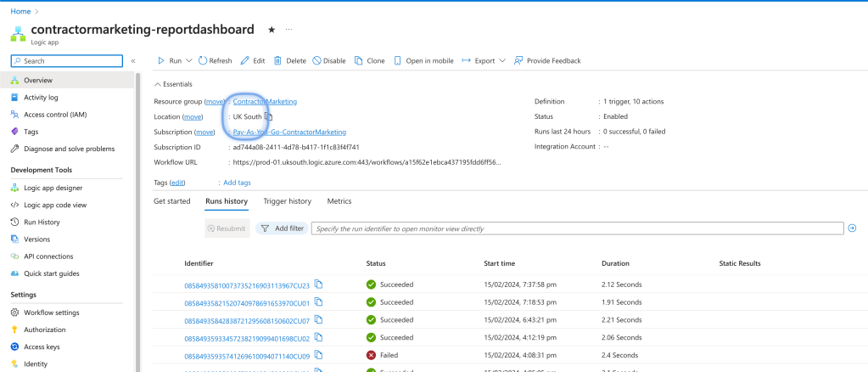Open Overview in the sidebar
Image resolution: width=868 pixels, height=372 pixels.
(x=67, y=81)
